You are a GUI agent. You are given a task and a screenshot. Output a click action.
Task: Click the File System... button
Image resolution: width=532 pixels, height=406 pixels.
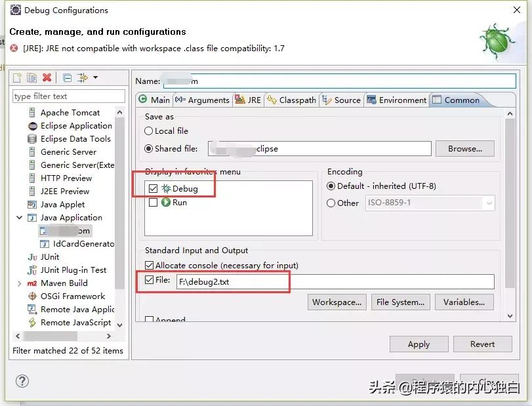click(x=400, y=302)
